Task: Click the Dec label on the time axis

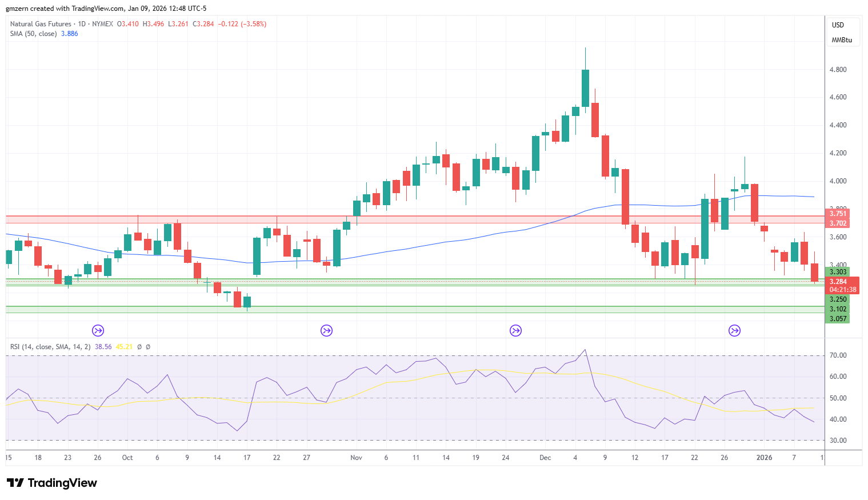Action: coord(546,458)
